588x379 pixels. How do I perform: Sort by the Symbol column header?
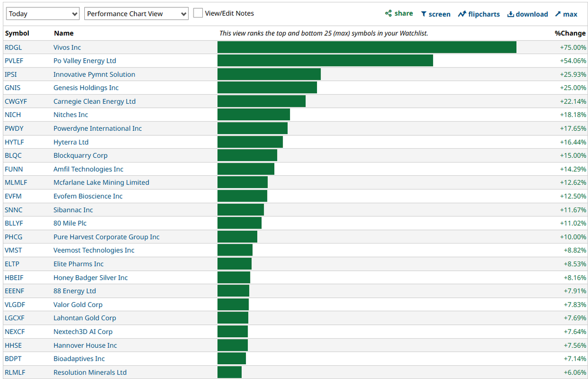[x=17, y=33]
